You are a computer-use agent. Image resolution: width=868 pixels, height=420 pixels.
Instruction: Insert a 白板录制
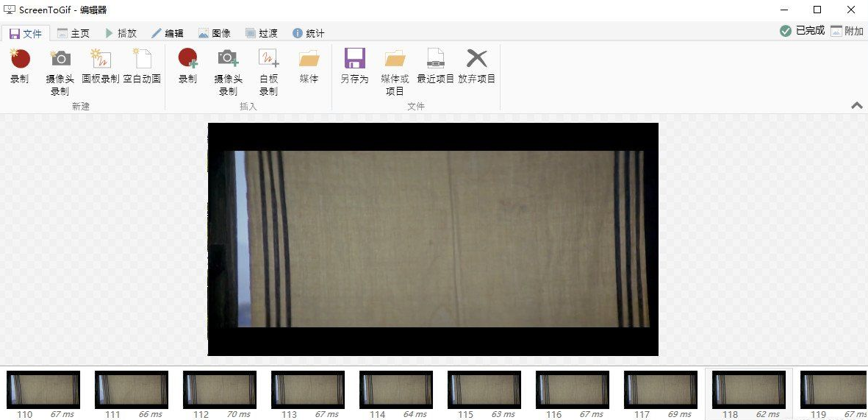pyautogui.click(x=268, y=60)
